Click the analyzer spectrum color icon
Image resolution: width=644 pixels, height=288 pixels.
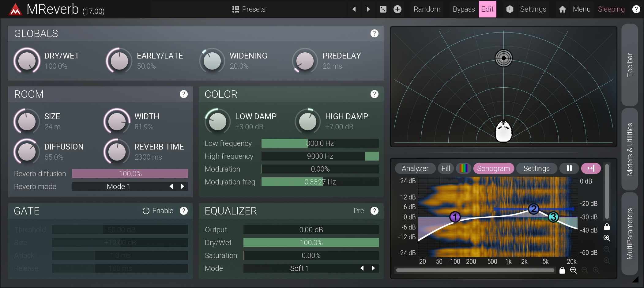click(463, 168)
